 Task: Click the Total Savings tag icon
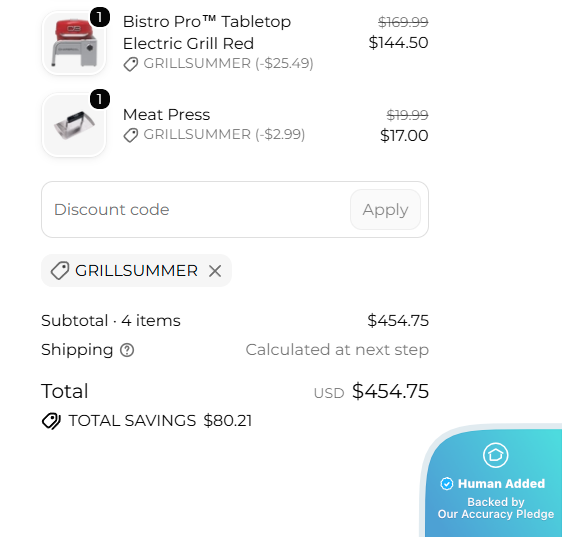pyautogui.click(x=51, y=421)
